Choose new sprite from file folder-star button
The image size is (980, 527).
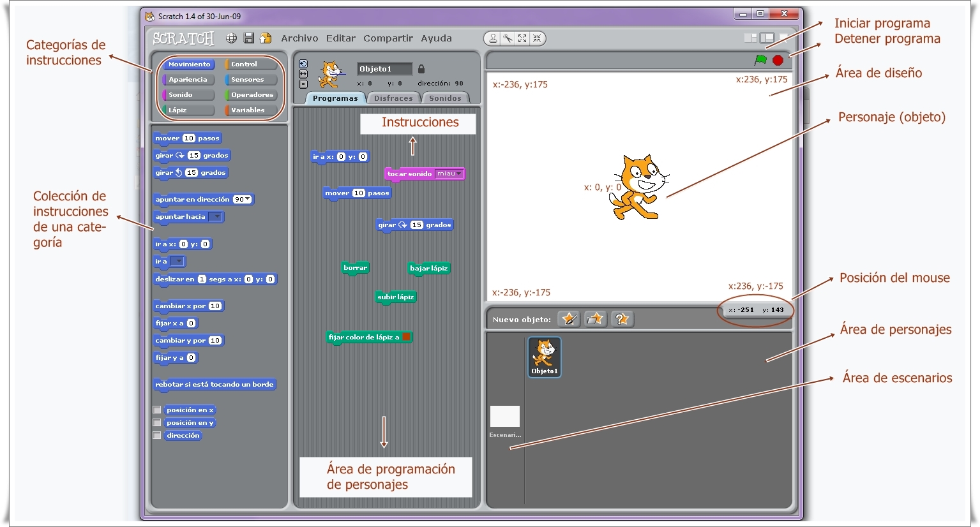(x=595, y=319)
